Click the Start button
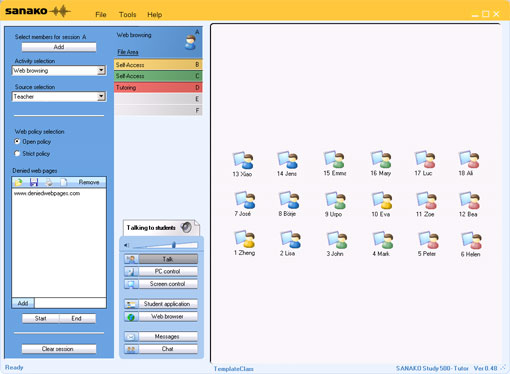510x374 pixels. pyautogui.click(x=41, y=318)
